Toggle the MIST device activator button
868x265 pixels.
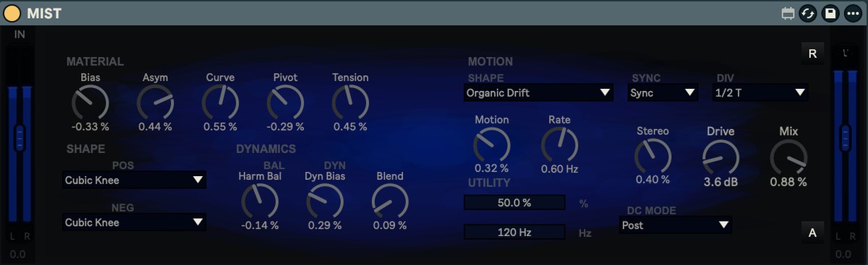click(12, 13)
